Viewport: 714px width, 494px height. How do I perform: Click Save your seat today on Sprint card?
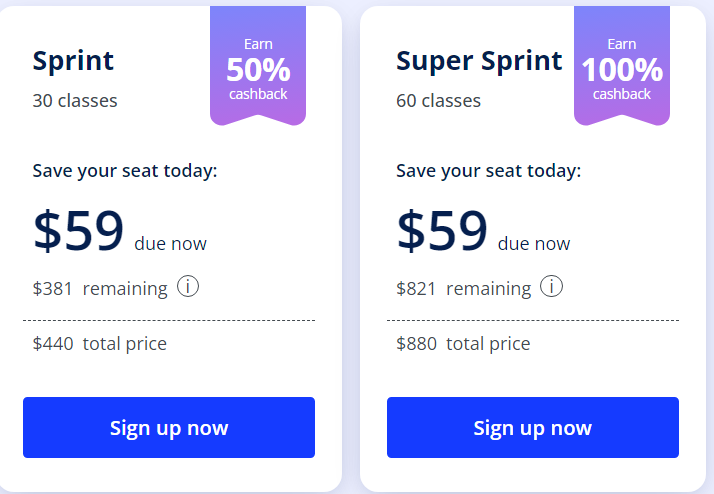coord(125,171)
